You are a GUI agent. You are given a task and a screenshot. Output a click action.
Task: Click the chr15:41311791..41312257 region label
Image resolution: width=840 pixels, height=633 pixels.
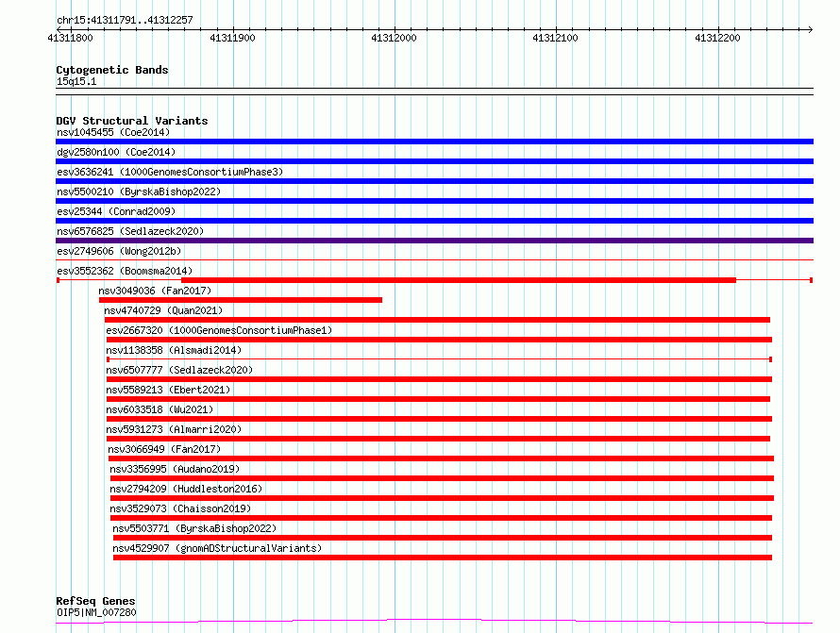(125, 20)
